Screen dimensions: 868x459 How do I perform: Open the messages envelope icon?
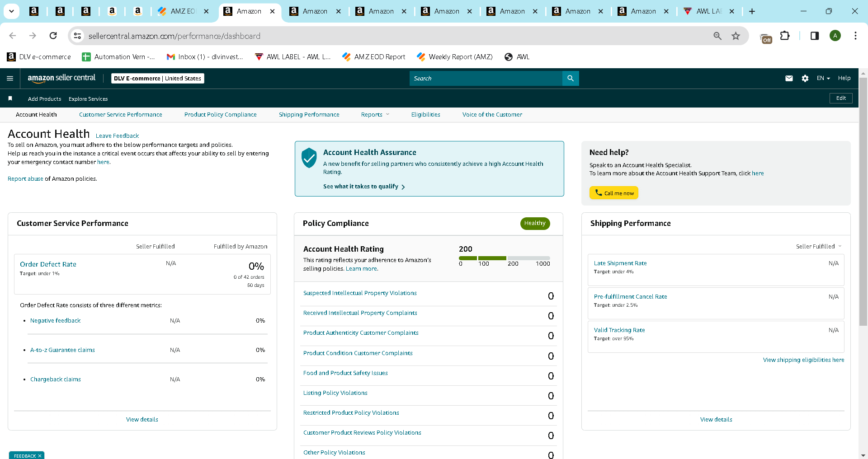point(789,78)
